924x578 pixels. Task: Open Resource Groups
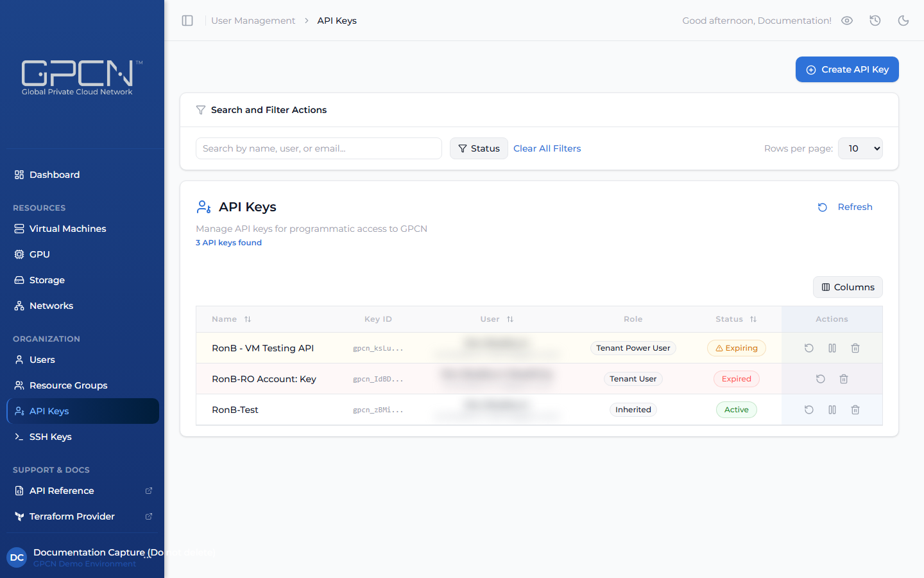[x=82, y=385]
